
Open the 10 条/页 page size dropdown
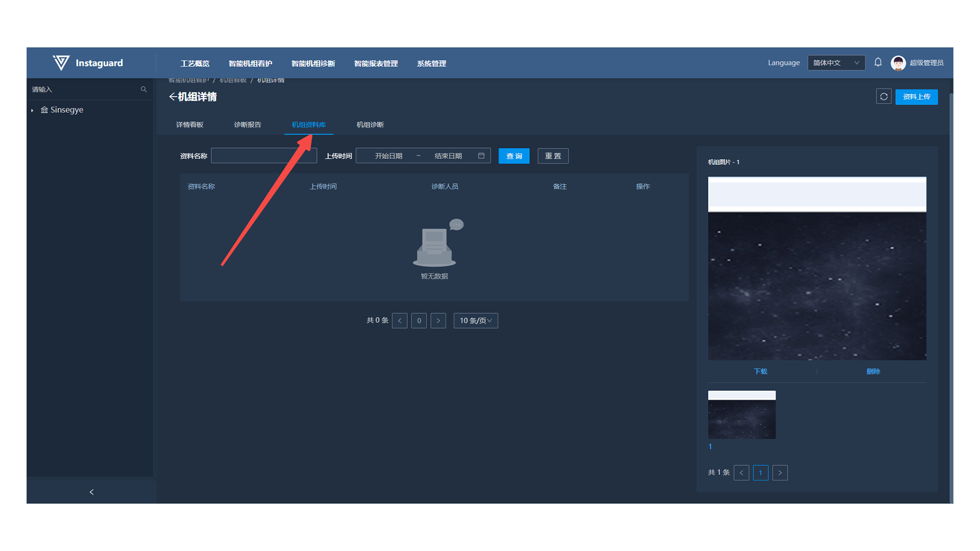click(476, 320)
